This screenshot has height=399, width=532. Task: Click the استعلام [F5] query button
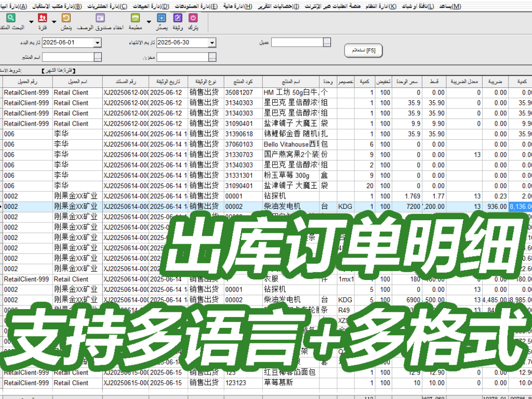(363, 50)
